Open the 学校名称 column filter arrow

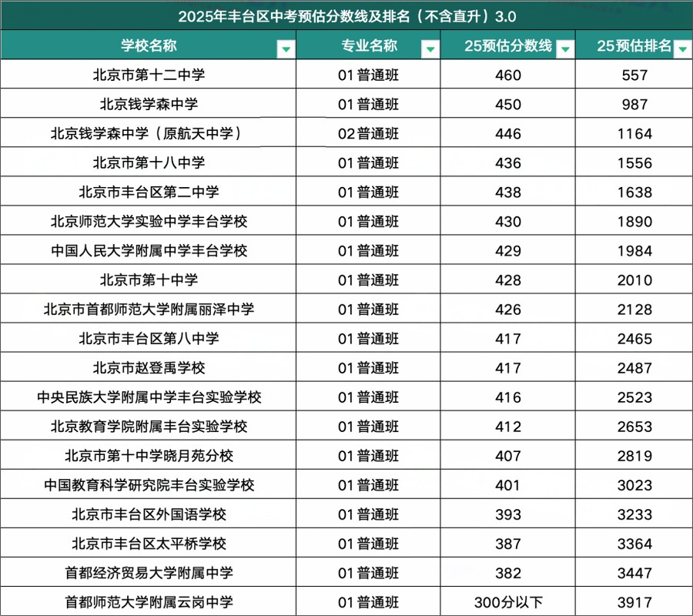286,47
